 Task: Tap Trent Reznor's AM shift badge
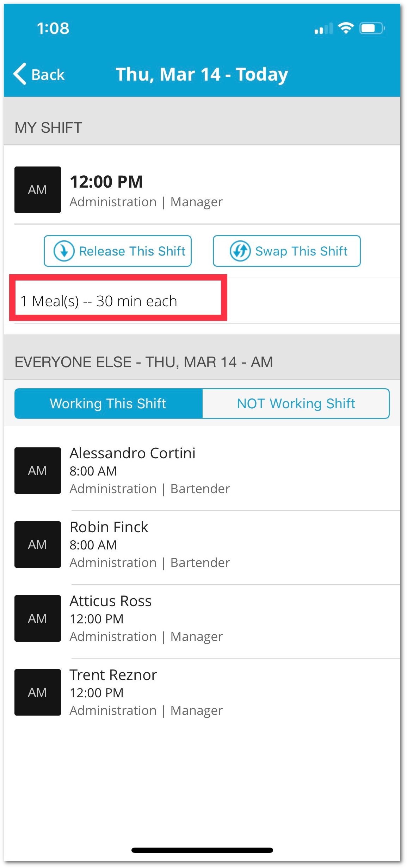38,692
